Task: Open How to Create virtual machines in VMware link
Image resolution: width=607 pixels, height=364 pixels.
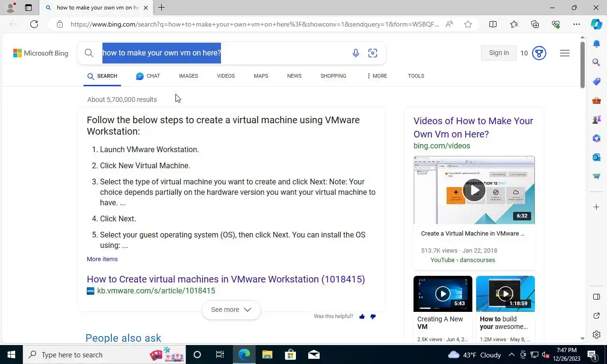Action: [226, 279]
